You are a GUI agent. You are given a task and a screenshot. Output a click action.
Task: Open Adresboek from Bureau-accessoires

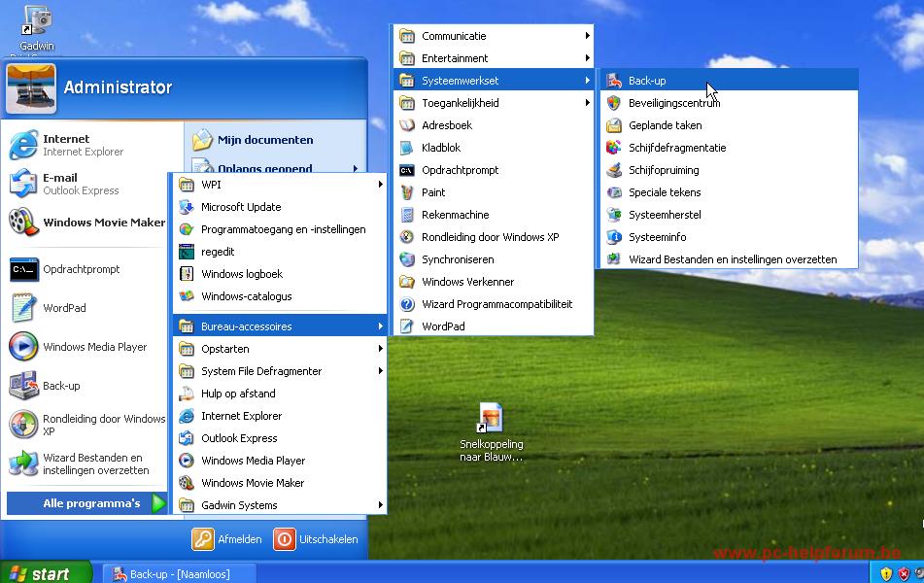pyautogui.click(x=494, y=125)
